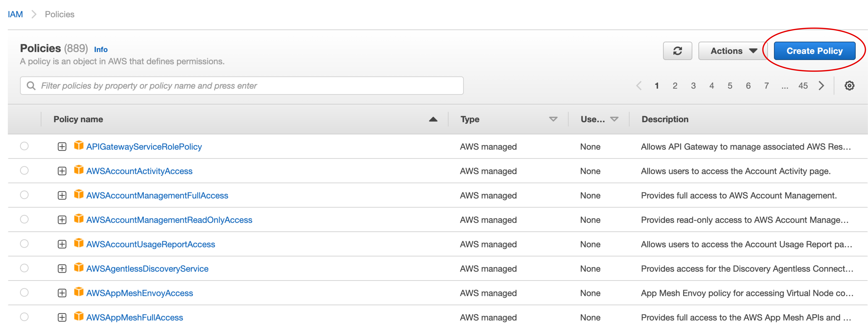Jump to page 45 of policies
The height and width of the screenshot is (328, 868).
(803, 86)
